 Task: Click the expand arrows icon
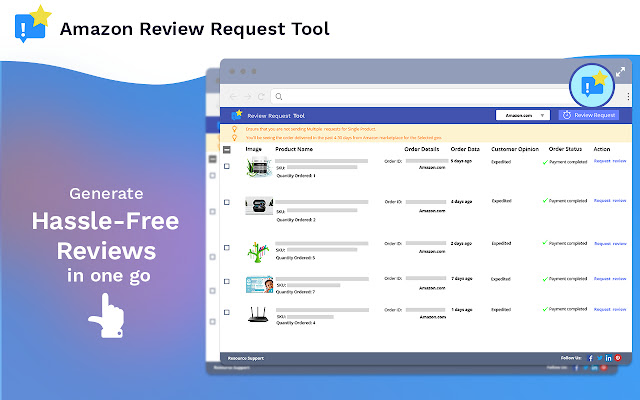point(620,72)
